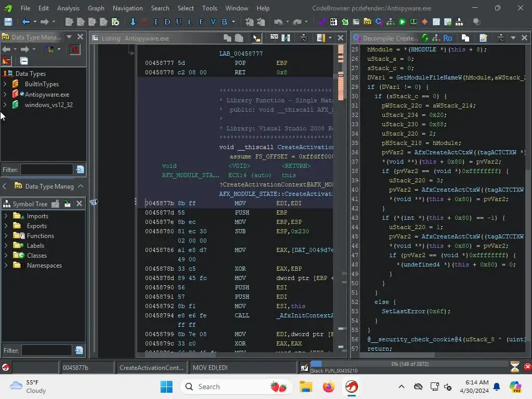Open the Analysis menu
The image size is (532, 399).
pos(68,8)
